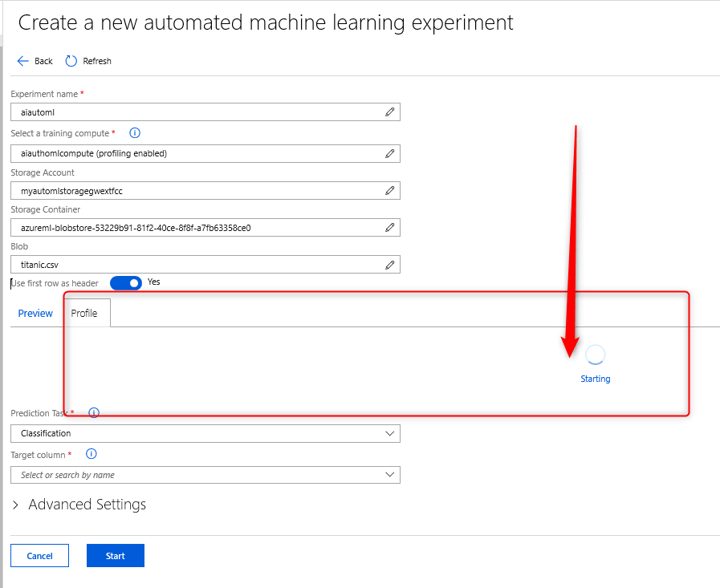
Task: Toggle off Use first row as header
Action: pyautogui.click(x=126, y=282)
